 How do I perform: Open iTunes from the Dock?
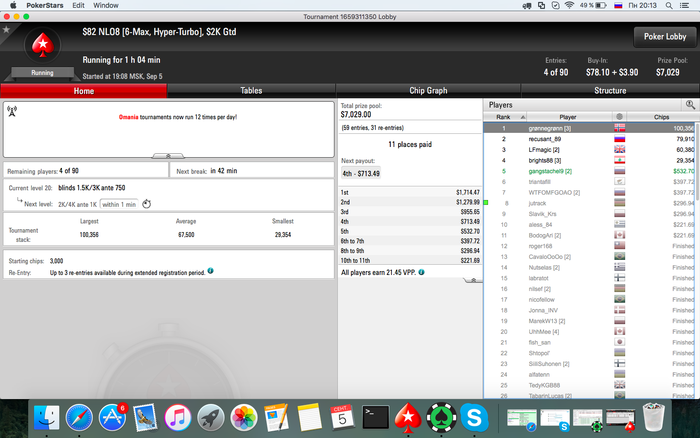[178, 418]
